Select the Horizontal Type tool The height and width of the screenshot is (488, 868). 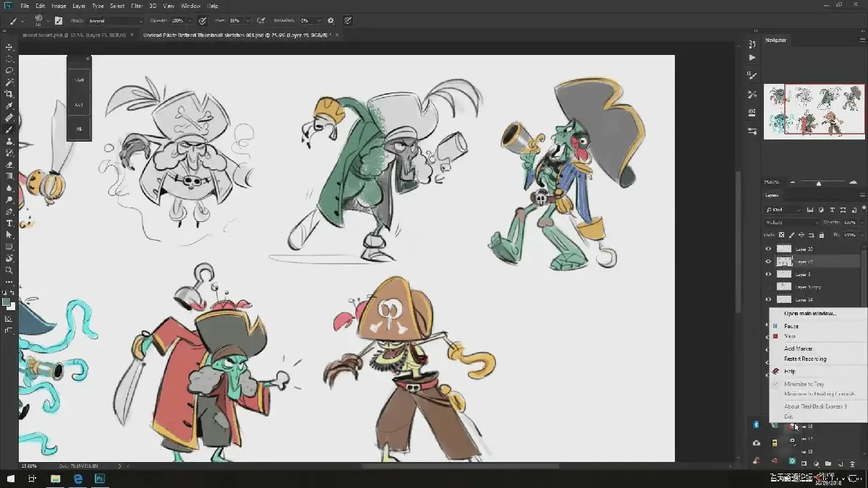click(x=9, y=223)
